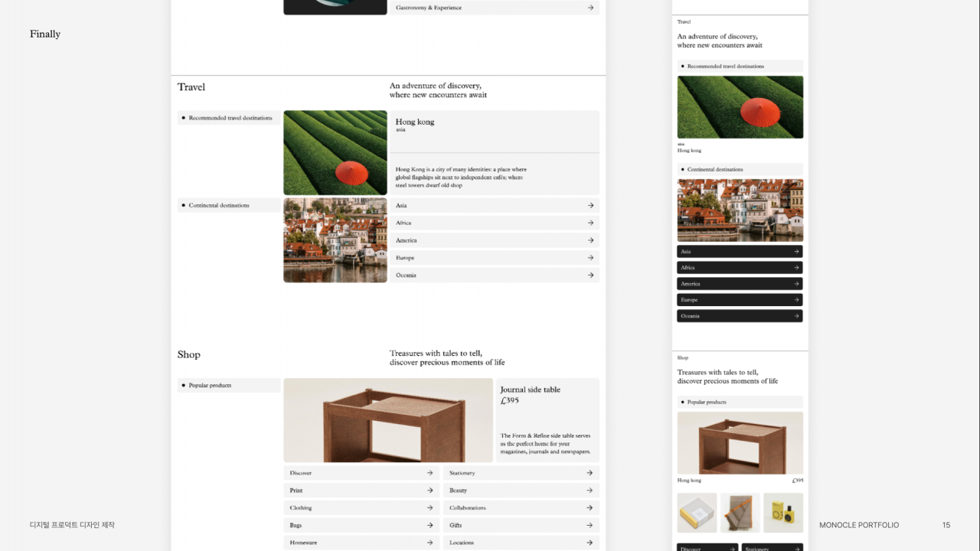
Task: Select the yellow product thumbnail in the mobile shop
Action: (782, 513)
